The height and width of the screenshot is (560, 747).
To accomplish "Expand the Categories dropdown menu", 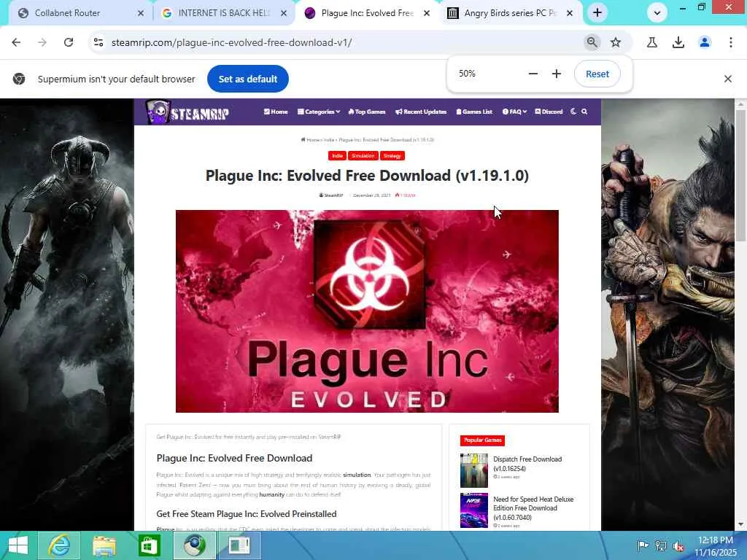I will tap(319, 112).
